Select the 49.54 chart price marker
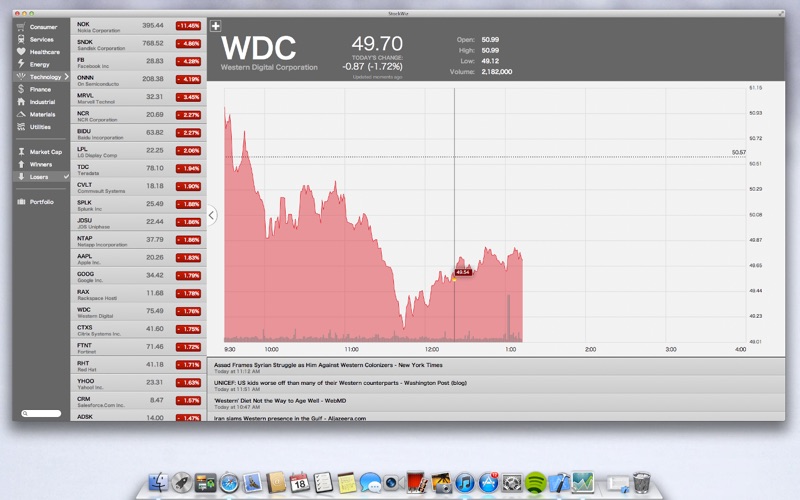Image resolution: width=800 pixels, height=500 pixels. click(x=463, y=272)
